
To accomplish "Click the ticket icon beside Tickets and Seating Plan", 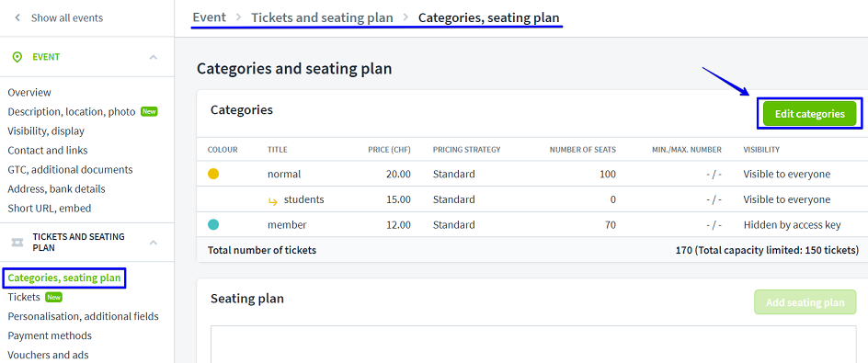I will (17, 243).
